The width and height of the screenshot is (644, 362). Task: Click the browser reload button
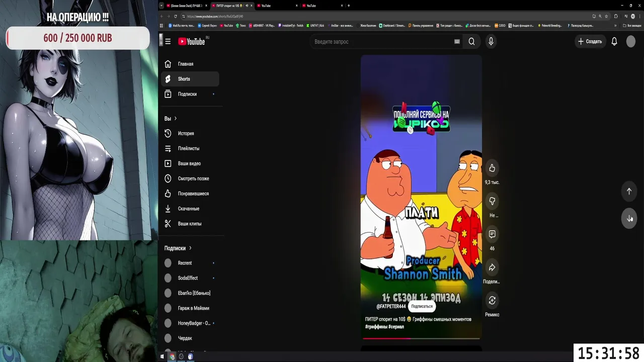(x=175, y=16)
